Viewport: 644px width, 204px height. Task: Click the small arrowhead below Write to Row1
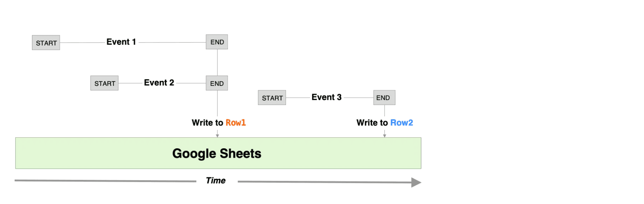pyautogui.click(x=217, y=135)
